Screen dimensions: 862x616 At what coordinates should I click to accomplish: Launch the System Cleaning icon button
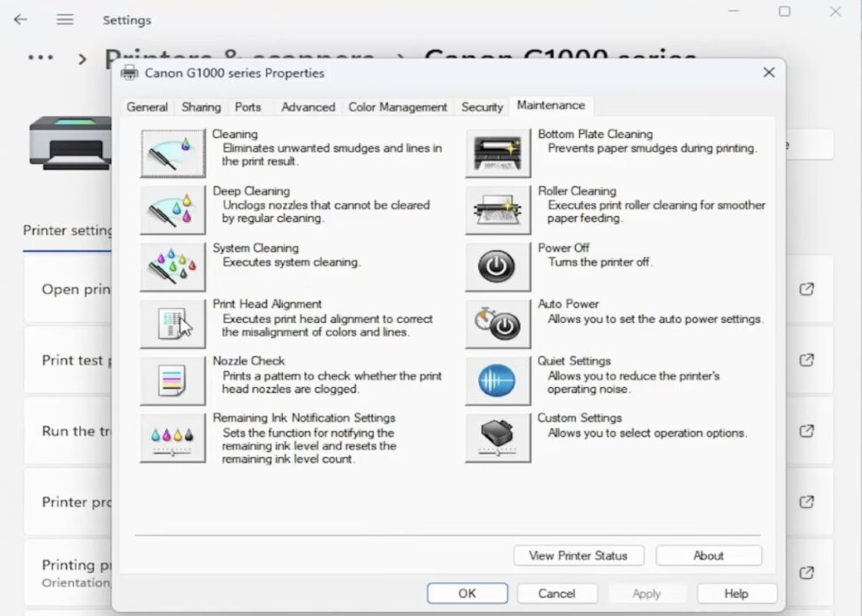(x=173, y=267)
